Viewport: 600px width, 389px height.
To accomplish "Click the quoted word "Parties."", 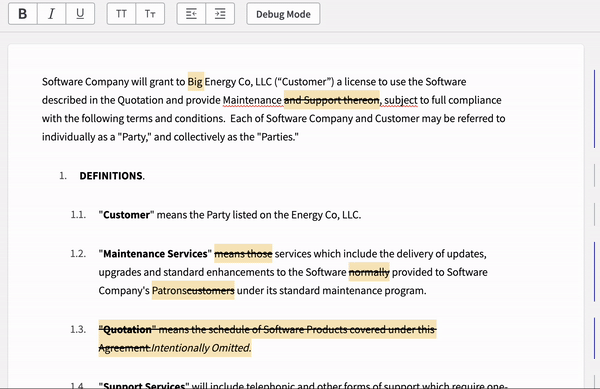I will (278, 137).
